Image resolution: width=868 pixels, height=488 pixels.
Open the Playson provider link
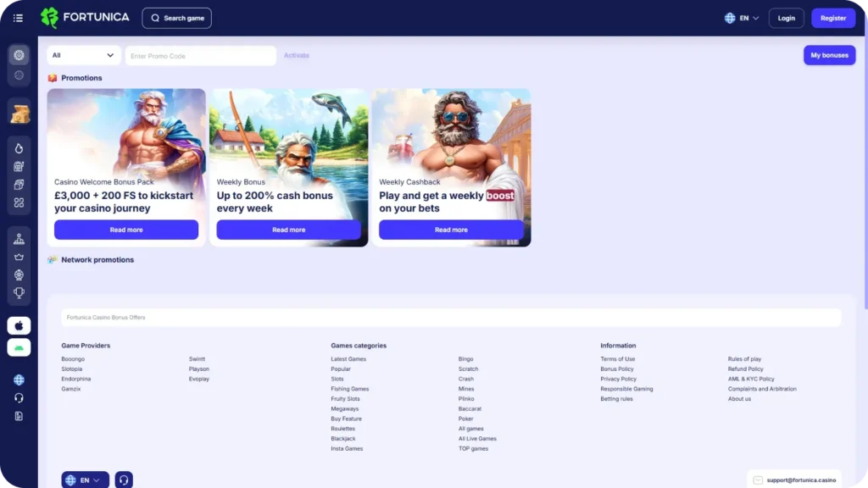198,369
